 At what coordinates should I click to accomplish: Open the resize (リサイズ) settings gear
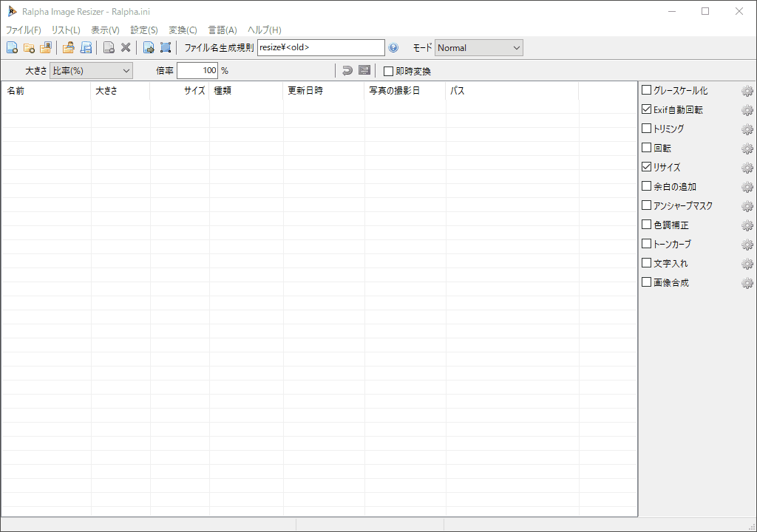click(x=747, y=168)
